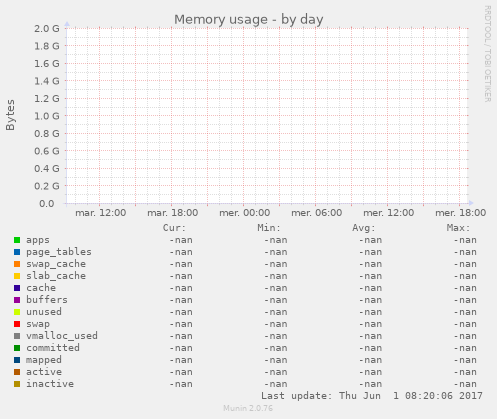Click the mar. 12:00 time label
This screenshot has height=419, width=497.
coord(101,213)
